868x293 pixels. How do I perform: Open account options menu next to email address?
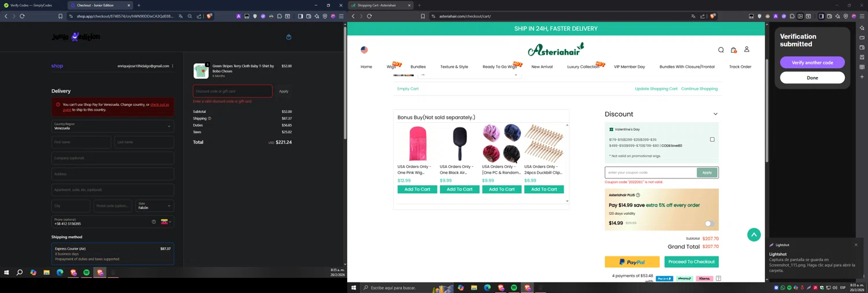[x=172, y=66]
